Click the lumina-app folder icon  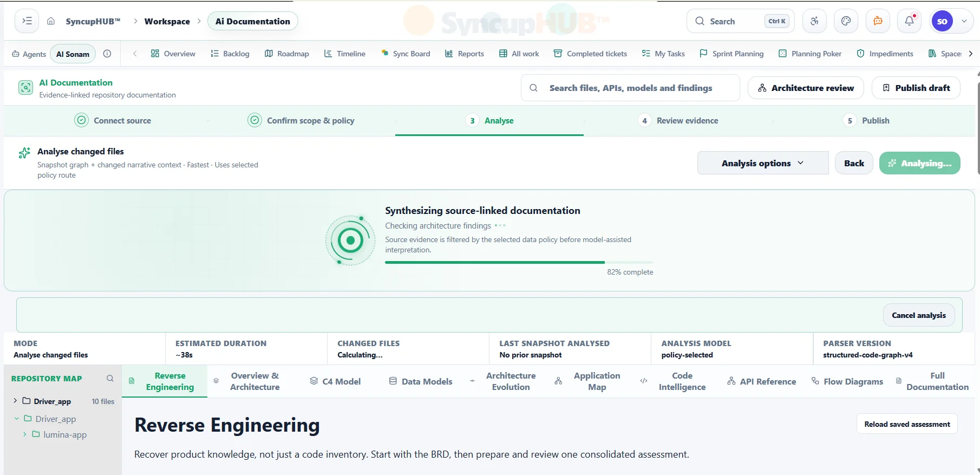pyautogui.click(x=36, y=434)
